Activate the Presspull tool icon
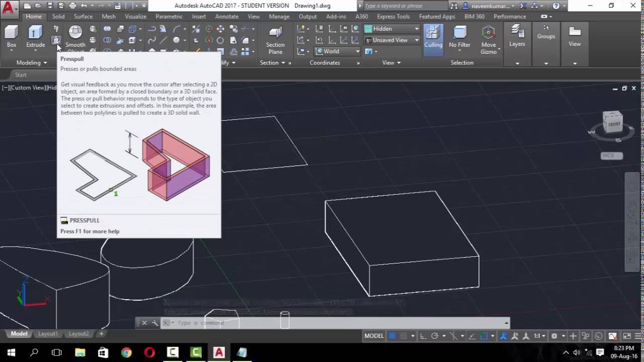 pos(56,40)
